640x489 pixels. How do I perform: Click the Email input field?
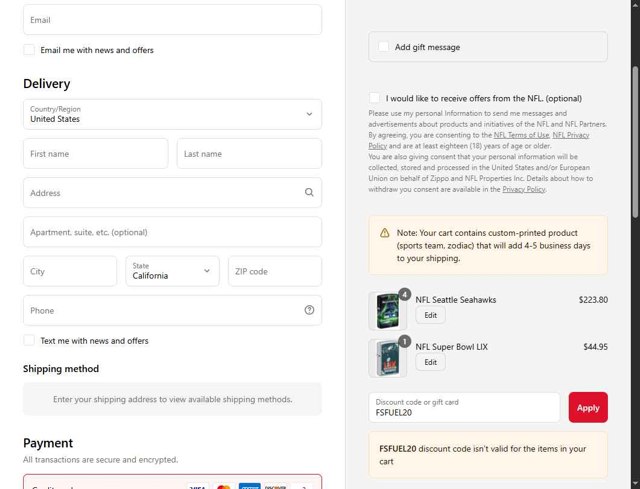point(172,20)
